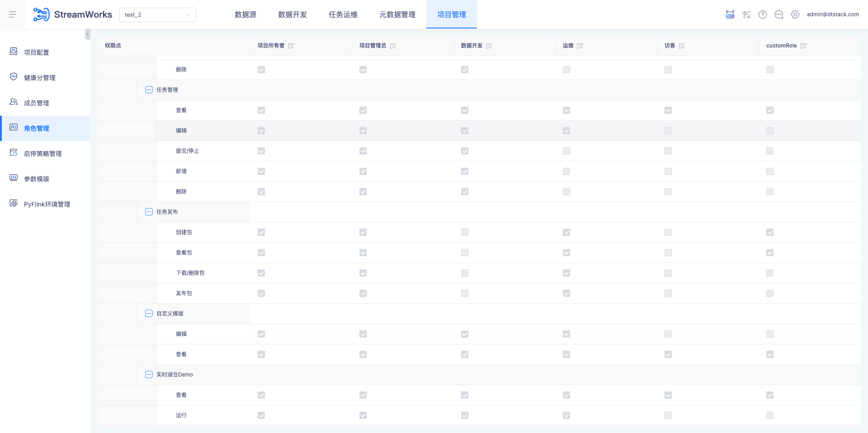Open the hamburger menu at top left

[x=12, y=14]
